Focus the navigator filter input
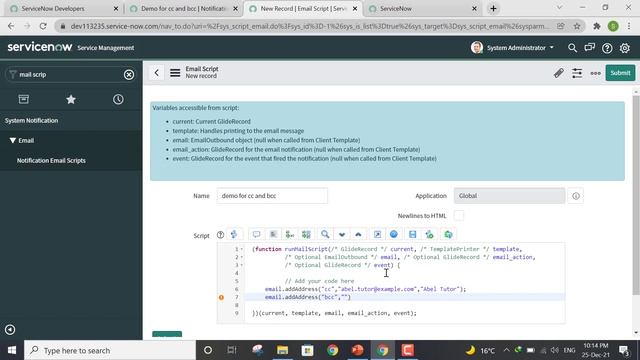640x360 pixels. (69, 74)
